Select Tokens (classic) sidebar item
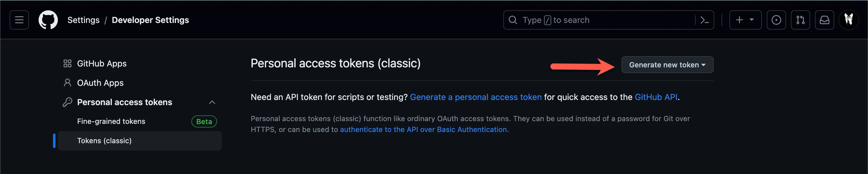The height and width of the screenshot is (174, 868). pos(104,140)
